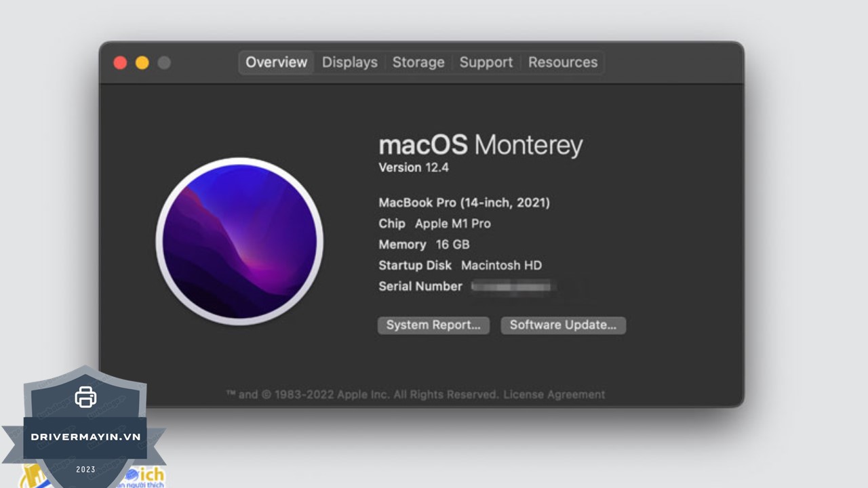Click the printer icon on the badge
This screenshot has height=488, width=868.
point(85,396)
